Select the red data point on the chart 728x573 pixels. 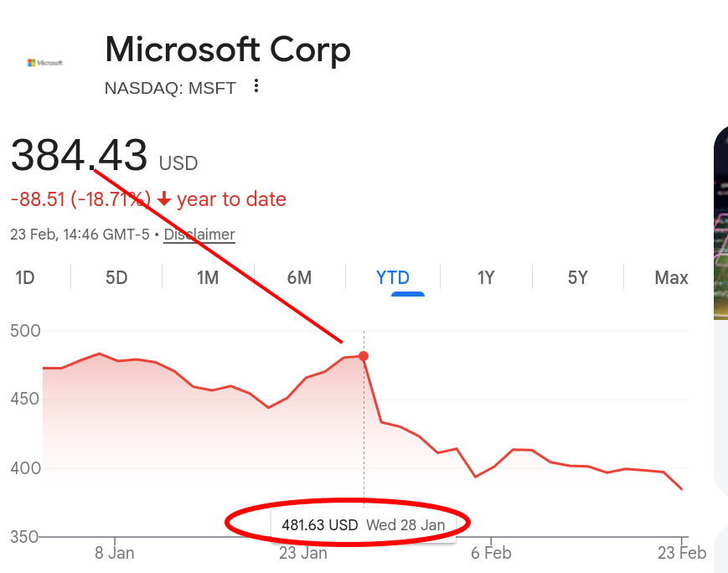(x=363, y=356)
